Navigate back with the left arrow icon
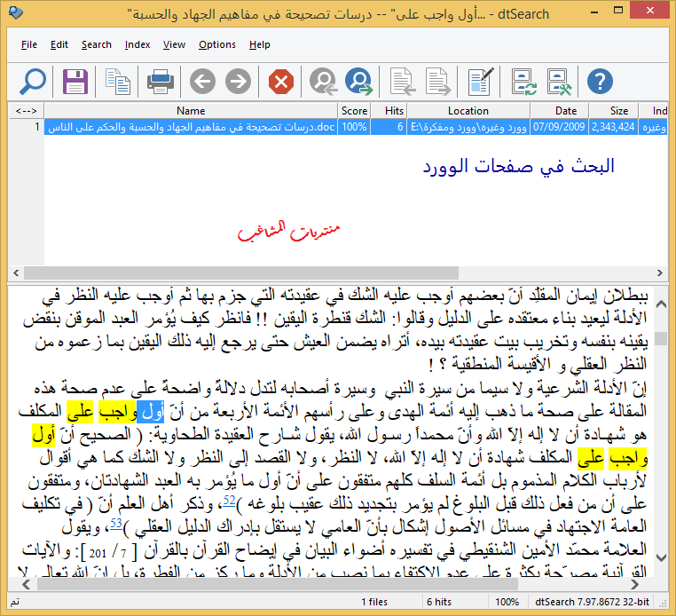 pos(202,83)
